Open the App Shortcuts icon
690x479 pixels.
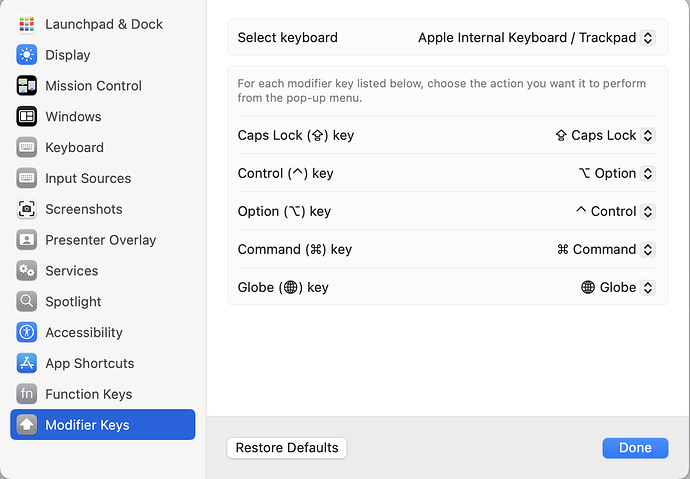pyautogui.click(x=27, y=363)
